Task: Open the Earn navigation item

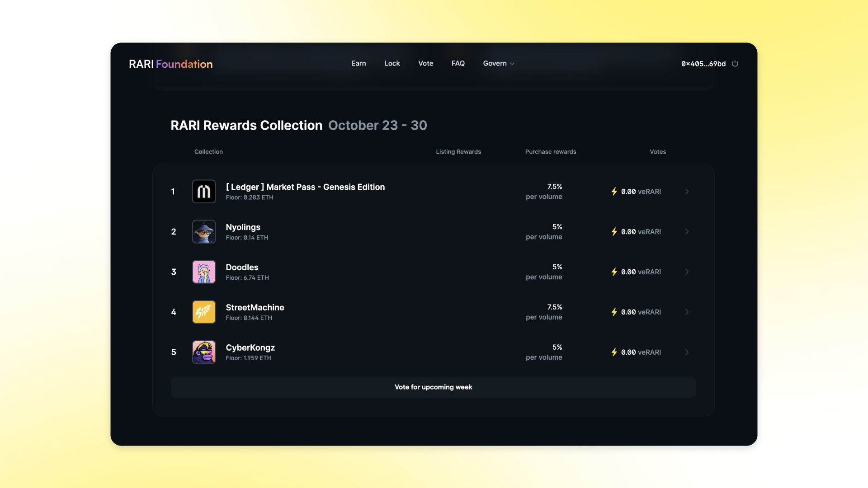Action: click(x=359, y=64)
